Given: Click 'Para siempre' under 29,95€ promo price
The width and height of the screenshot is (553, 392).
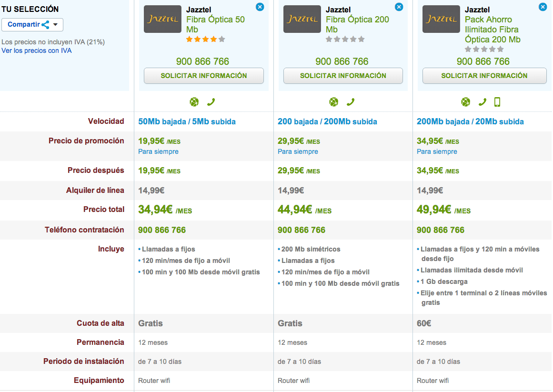Looking at the screenshot, I should [298, 151].
